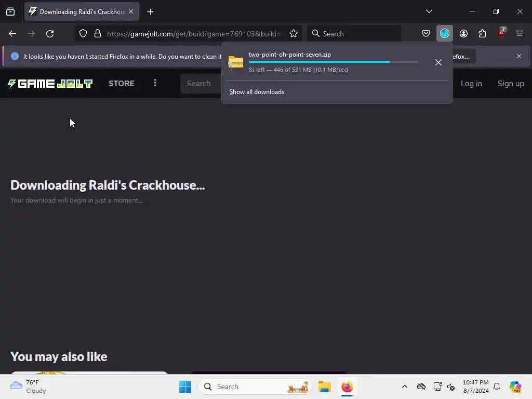
Task: Dismiss the Firefox refresh notification bar
Action: click(519, 56)
